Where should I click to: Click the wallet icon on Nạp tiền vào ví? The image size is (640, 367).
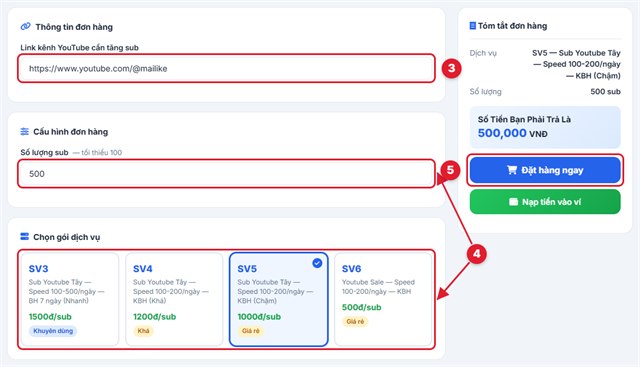coord(513,202)
